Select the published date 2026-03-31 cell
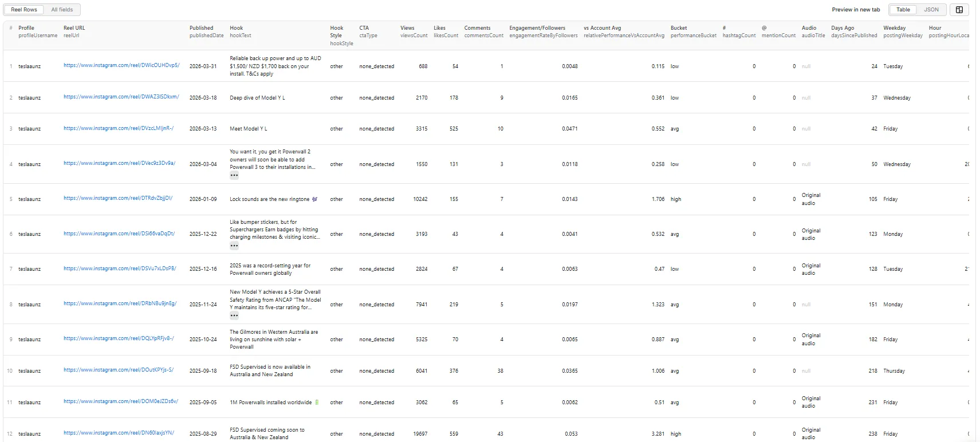The image size is (980, 442). 203,66
